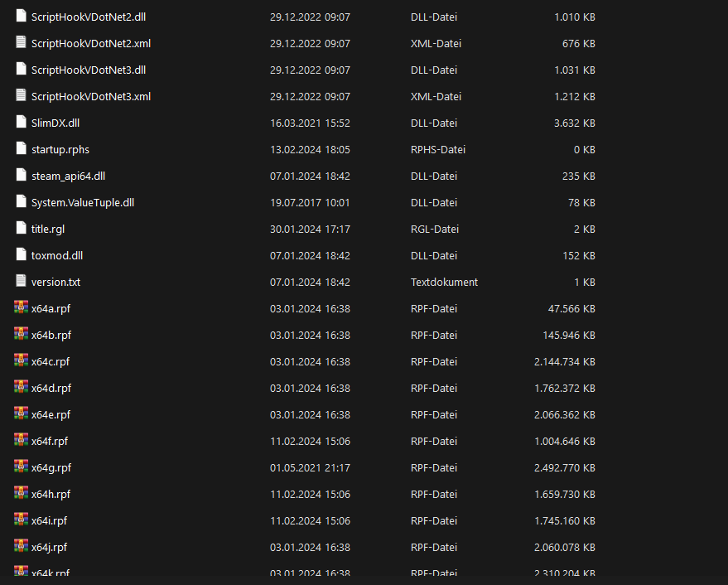Click the x64j.rpf archive icon

22,547
